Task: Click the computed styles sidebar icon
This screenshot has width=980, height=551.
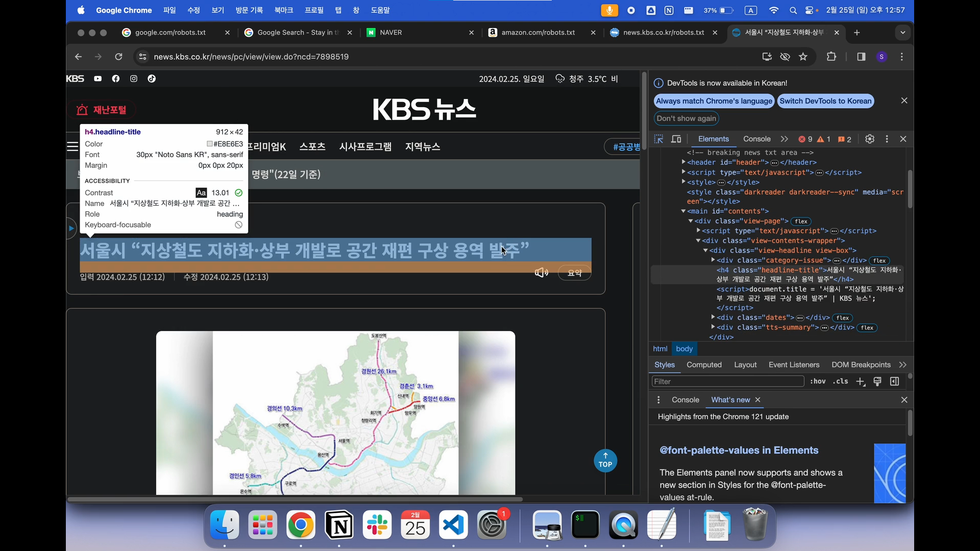Action: [894, 382]
